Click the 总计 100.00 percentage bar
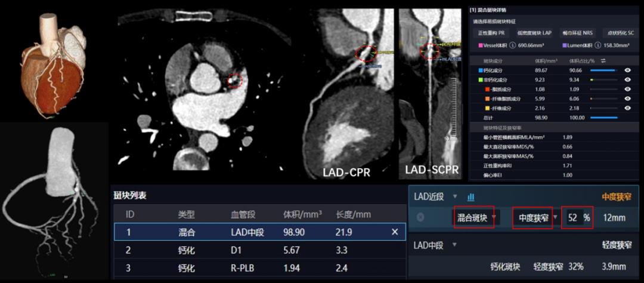Screen dimensions: 644x283 [x=603, y=118]
